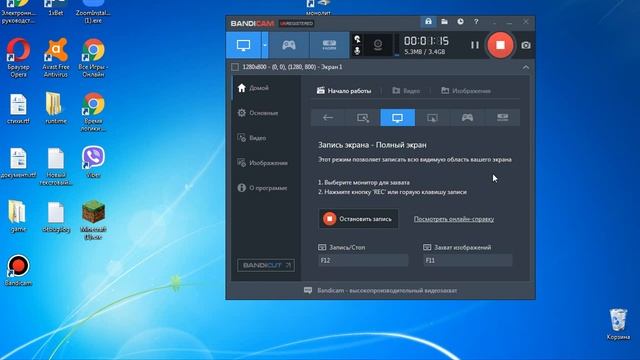Select gamepad mode icon in mode row
This screenshot has height=360, width=640.
point(467,118)
